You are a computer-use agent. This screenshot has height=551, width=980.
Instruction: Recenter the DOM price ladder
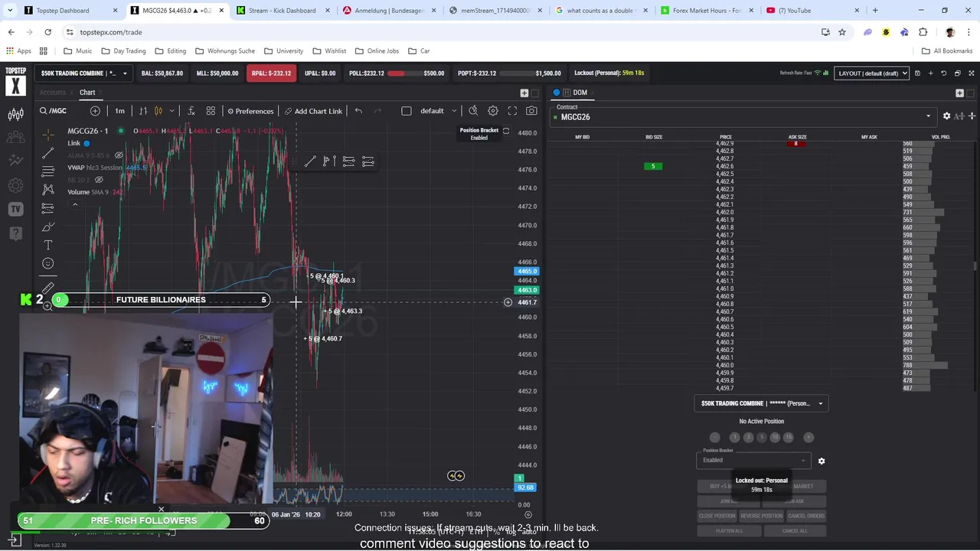pos(972,116)
